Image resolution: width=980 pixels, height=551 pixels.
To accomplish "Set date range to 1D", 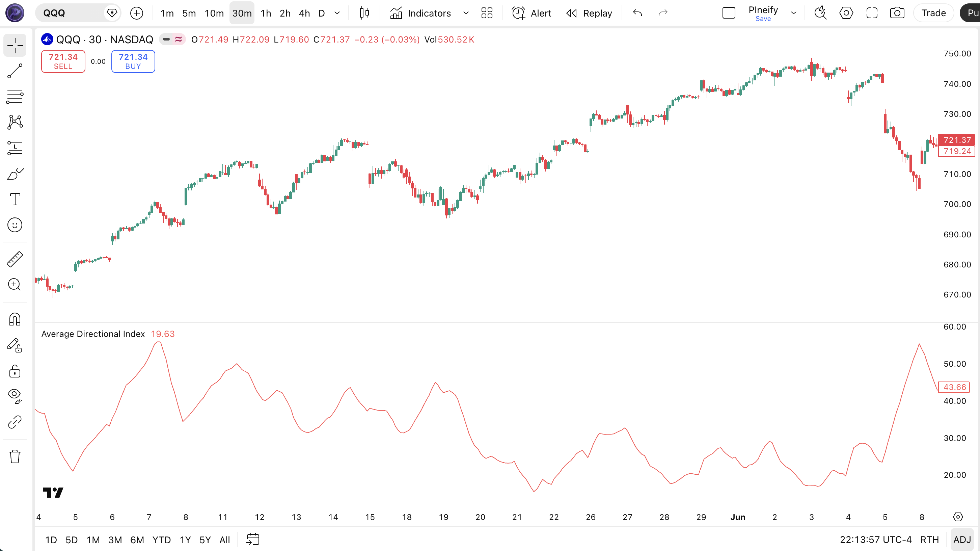I will 51,540.
